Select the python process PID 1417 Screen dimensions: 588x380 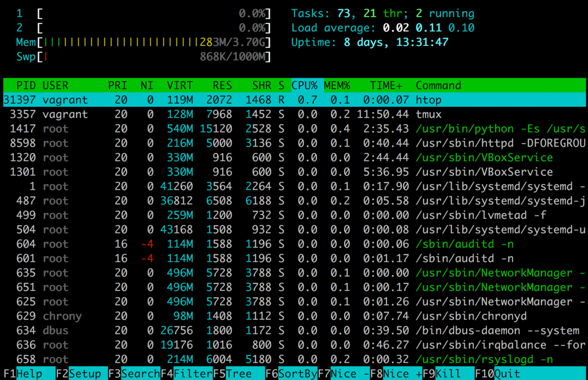click(295, 129)
